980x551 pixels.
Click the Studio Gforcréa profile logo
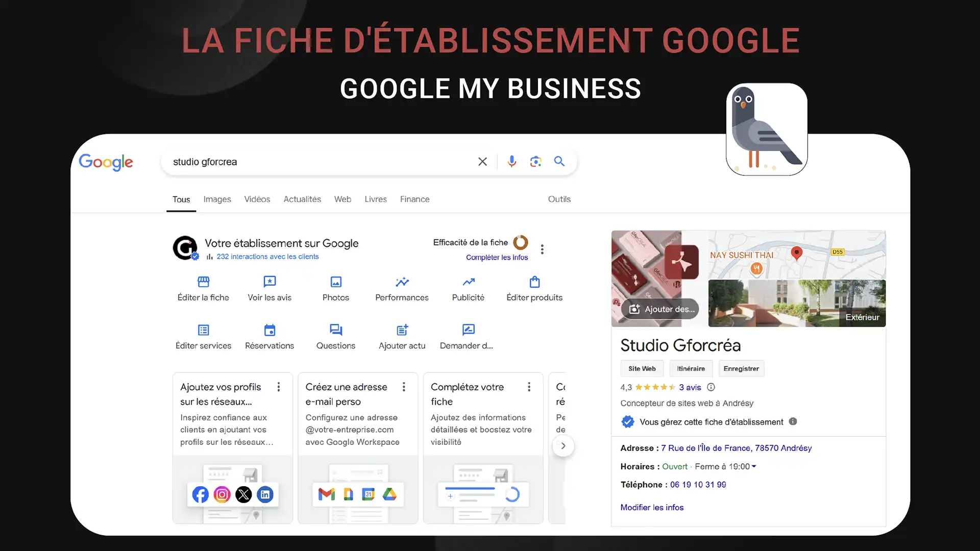coord(185,248)
